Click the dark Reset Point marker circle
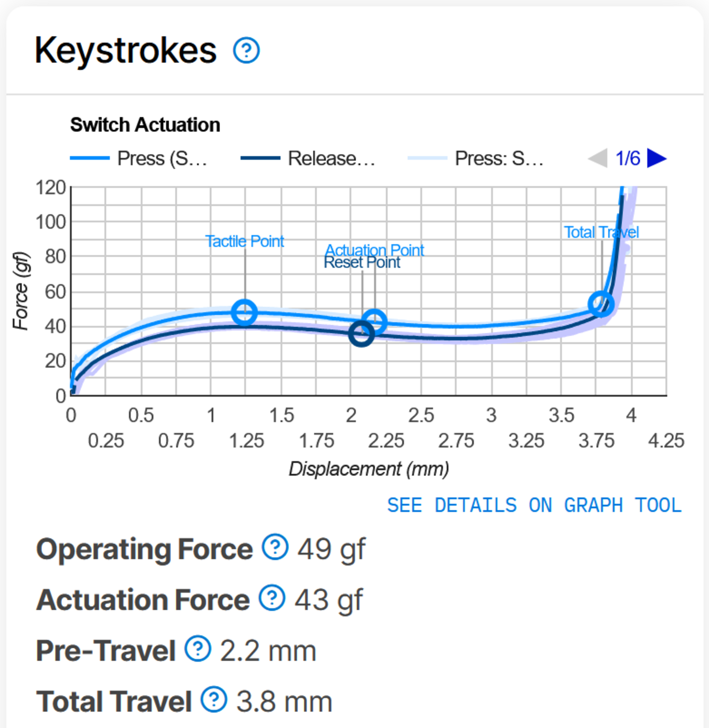The image size is (709, 728). [x=361, y=334]
